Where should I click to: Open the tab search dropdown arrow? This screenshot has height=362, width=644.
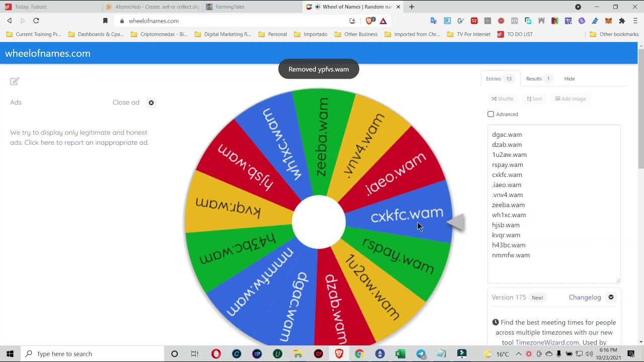[x=578, y=7]
